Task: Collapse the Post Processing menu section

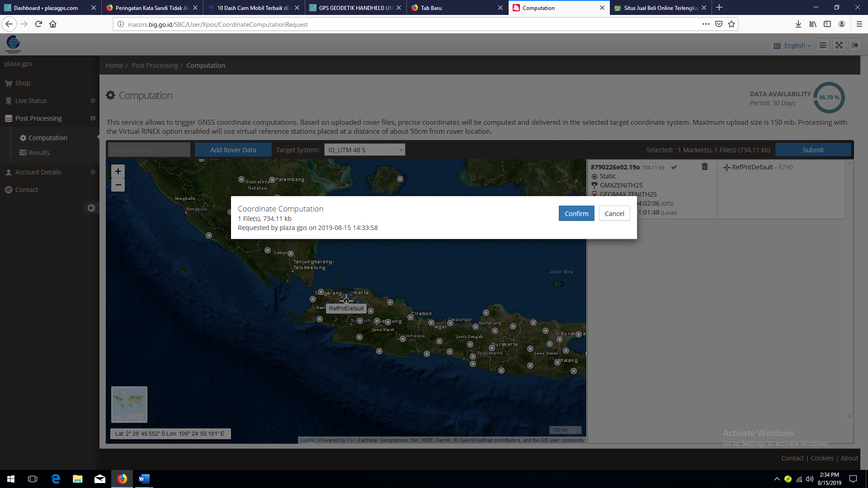Action: pyautogui.click(x=93, y=118)
